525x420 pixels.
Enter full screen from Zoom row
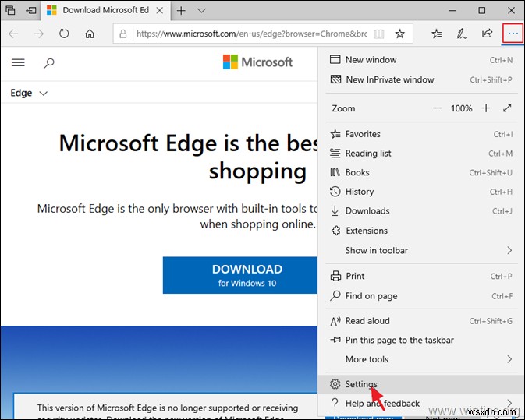pos(507,108)
